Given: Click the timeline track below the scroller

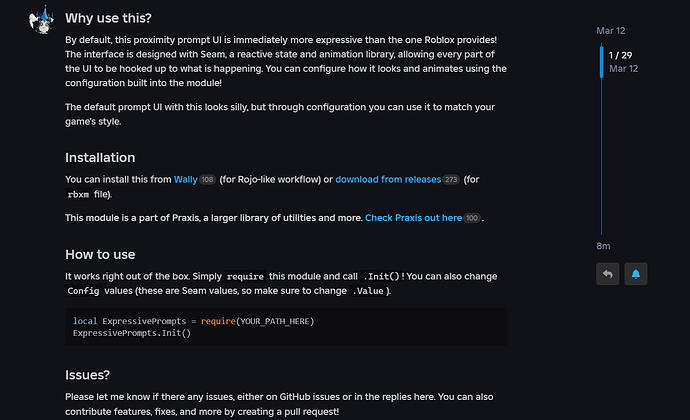Looking at the screenshot, I should tap(600, 160).
